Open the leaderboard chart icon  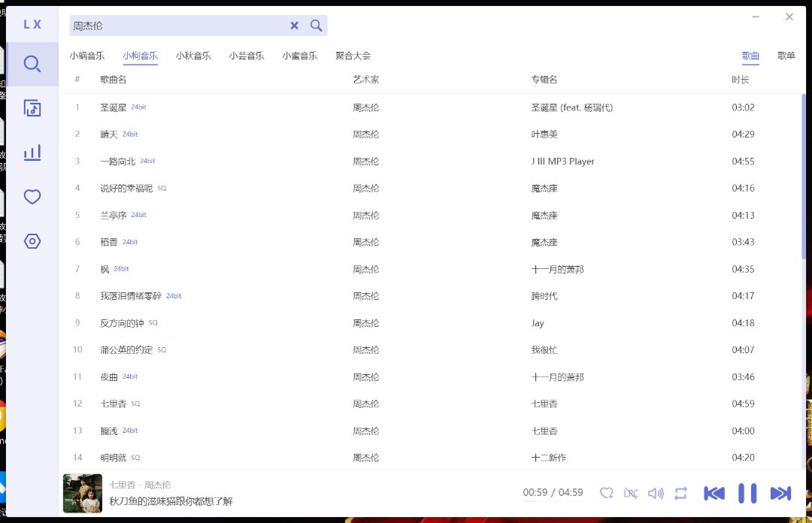32,153
